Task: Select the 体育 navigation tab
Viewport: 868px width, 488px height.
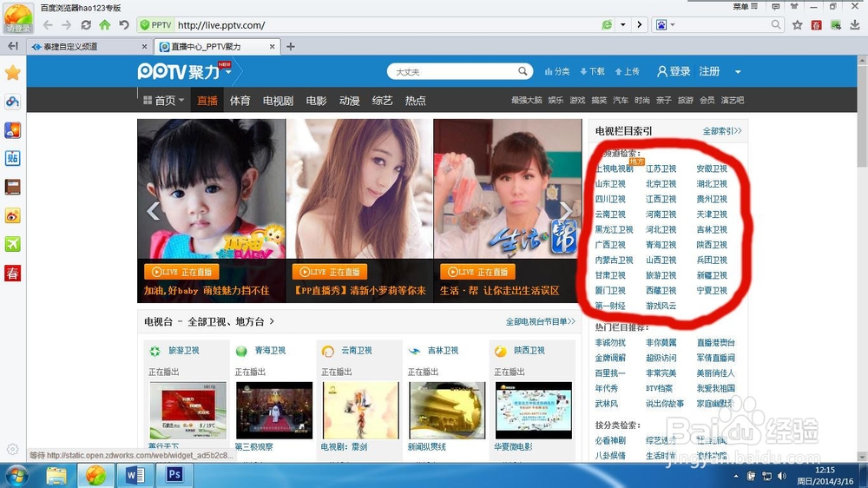Action: pos(240,100)
